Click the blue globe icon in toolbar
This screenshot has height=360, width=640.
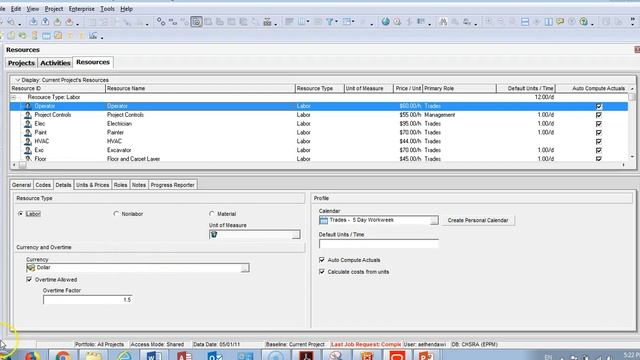point(385,22)
